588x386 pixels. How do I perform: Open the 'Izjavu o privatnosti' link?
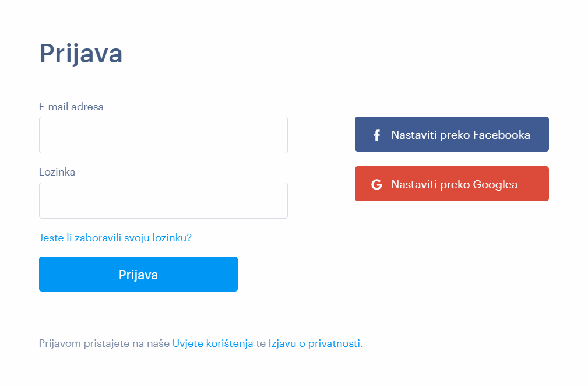pyautogui.click(x=314, y=343)
